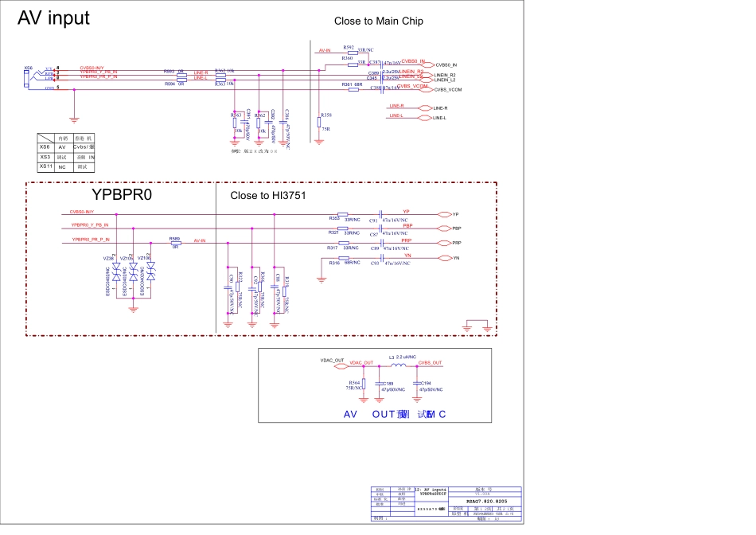Click the RSAG7.820.8205 title block number
The width and height of the screenshot is (756, 535).
(486, 502)
